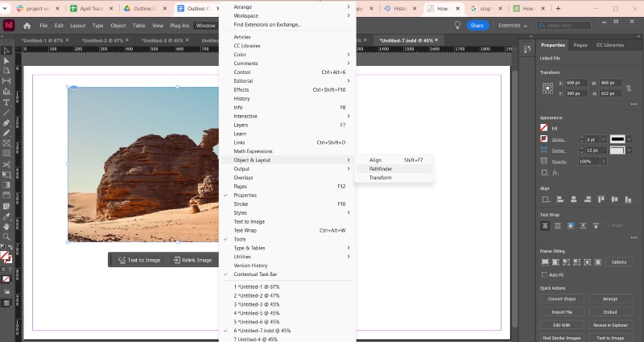The height and width of the screenshot is (342, 644).
Task: Open stroke weight dropdown arrow
Action: [603, 139]
